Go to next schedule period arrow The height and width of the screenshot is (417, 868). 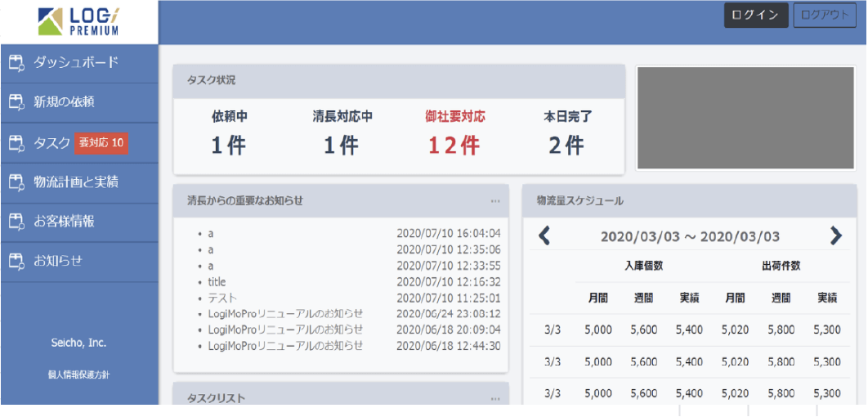click(x=835, y=236)
